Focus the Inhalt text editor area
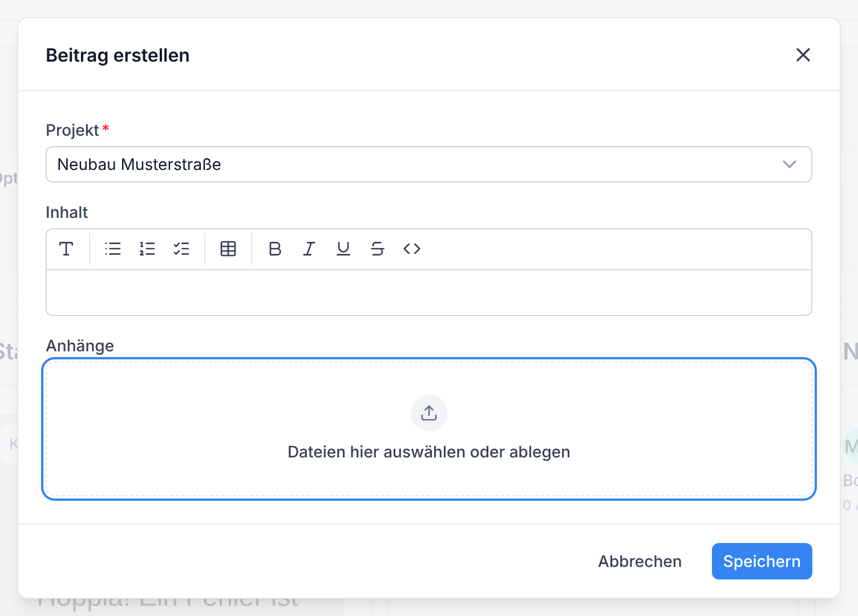This screenshot has height=616, width=858. [429, 293]
